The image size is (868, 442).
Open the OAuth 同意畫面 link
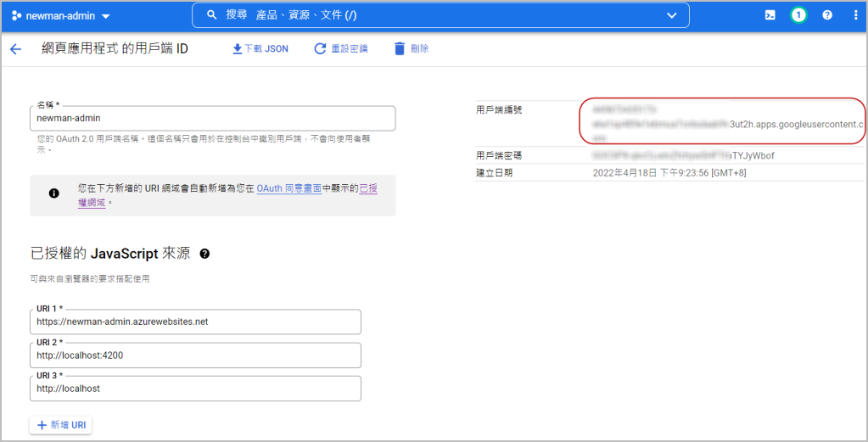click(x=288, y=188)
